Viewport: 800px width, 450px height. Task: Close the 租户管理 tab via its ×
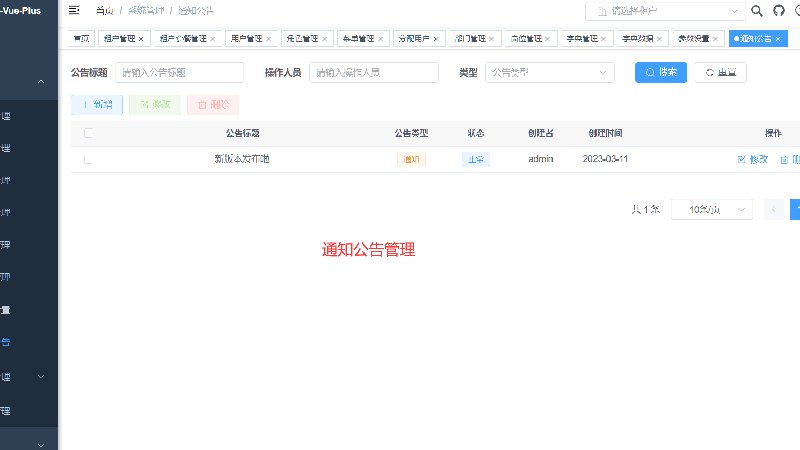pyautogui.click(x=141, y=39)
